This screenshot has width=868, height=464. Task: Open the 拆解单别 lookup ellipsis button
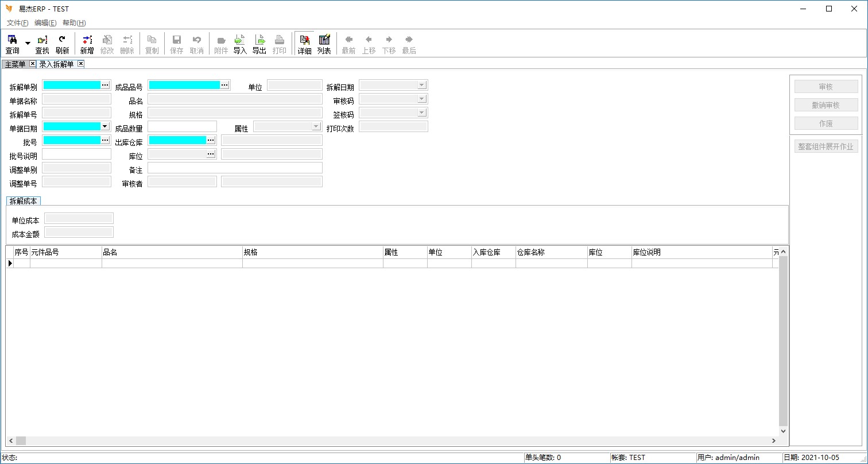tap(105, 85)
